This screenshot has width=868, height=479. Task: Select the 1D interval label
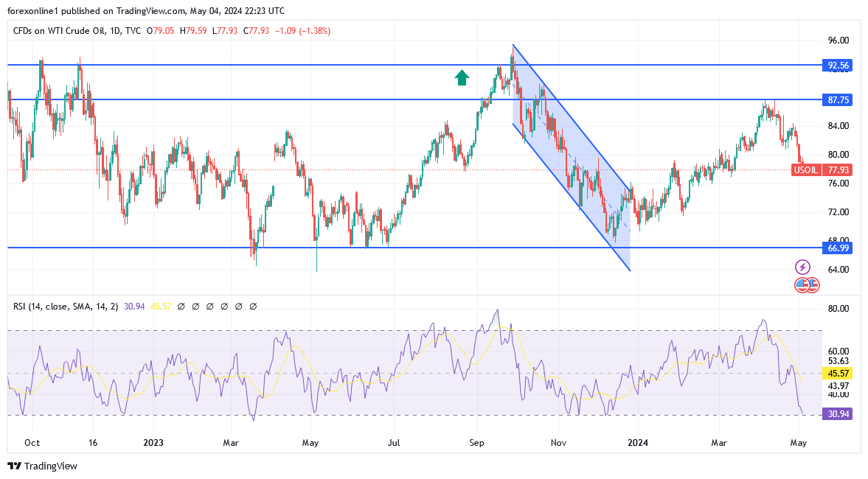pos(115,31)
